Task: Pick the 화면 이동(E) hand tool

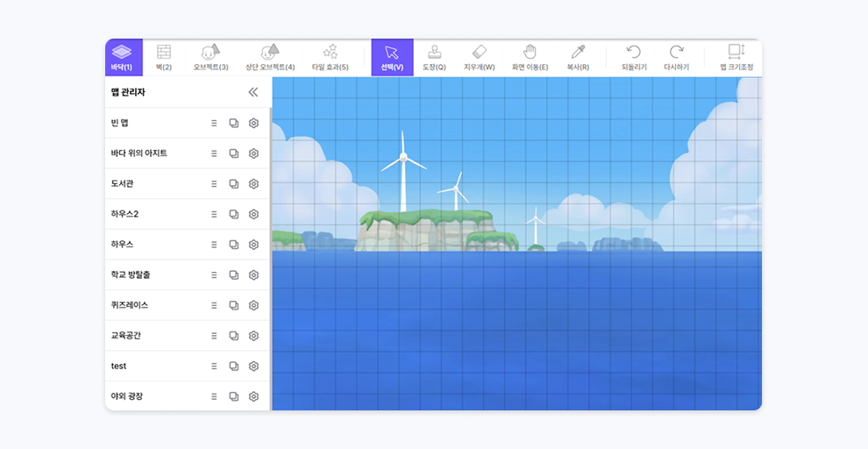Action: click(x=530, y=58)
